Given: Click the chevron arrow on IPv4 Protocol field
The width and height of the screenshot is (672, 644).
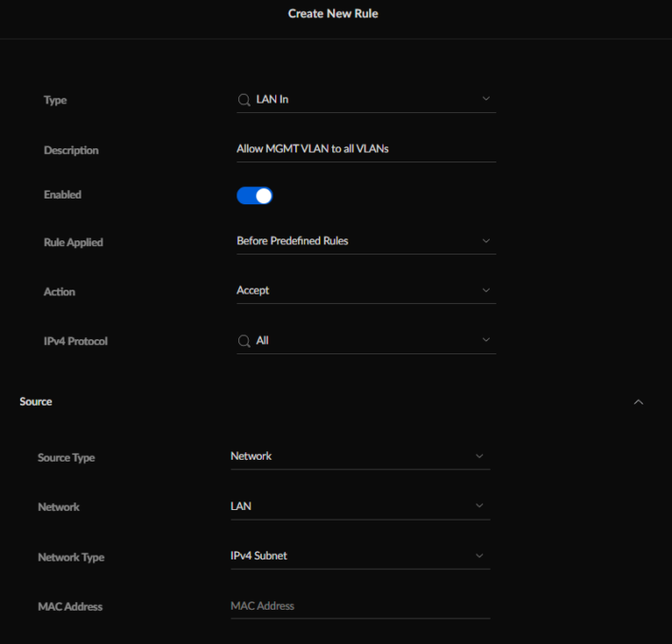Looking at the screenshot, I should click(x=486, y=340).
